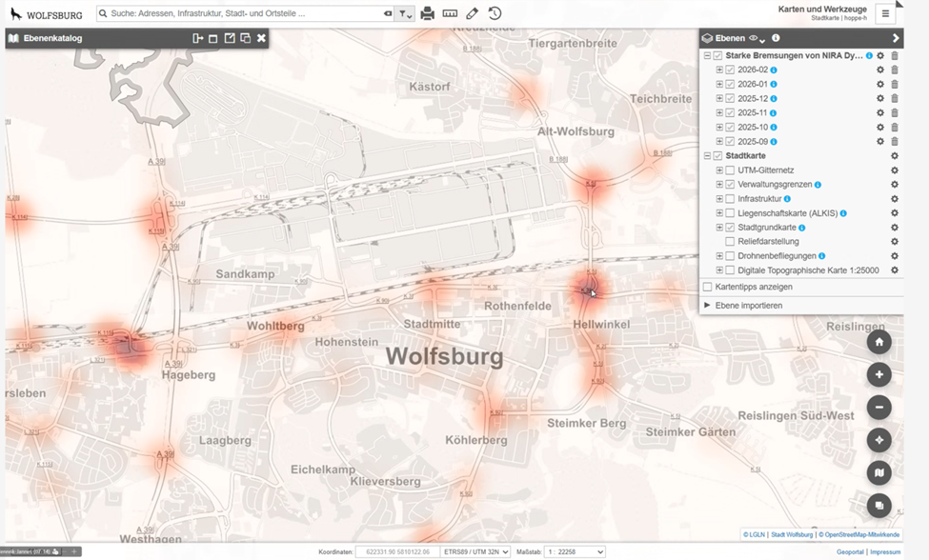Expand the 2025-12 layer
The width and height of the screenshot is (929, 560).
point(719,99)
